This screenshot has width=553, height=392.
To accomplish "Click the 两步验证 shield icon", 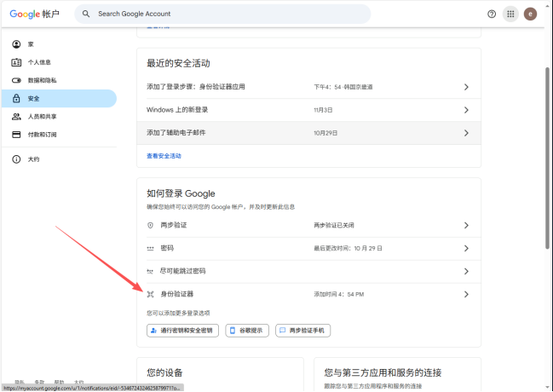I will pos(150,225).
